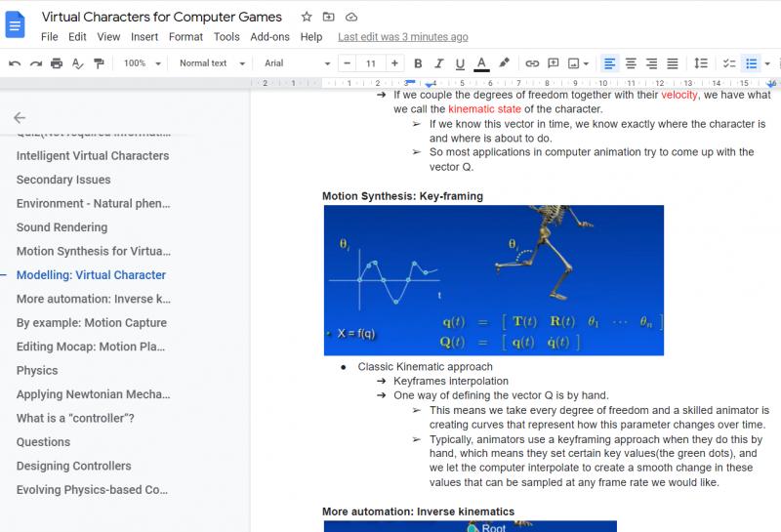Toggle Italic formatting
This screenshot has height=532, width=781.
click(x=438, y=63)
